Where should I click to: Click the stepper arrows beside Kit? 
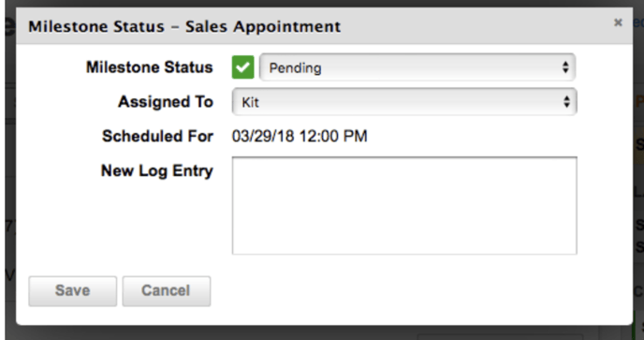566,101
